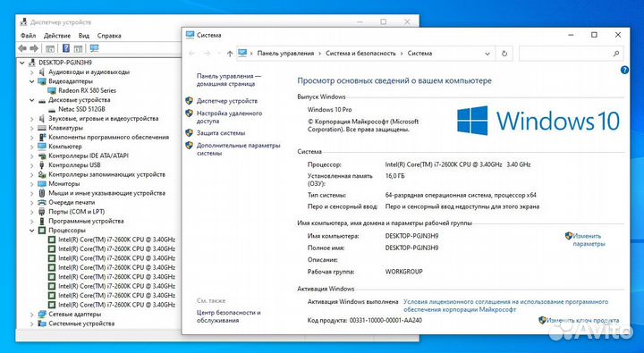Open Вид menu in Device Manager
This screenshot has height=353, width=644.
tap(84, 36)
